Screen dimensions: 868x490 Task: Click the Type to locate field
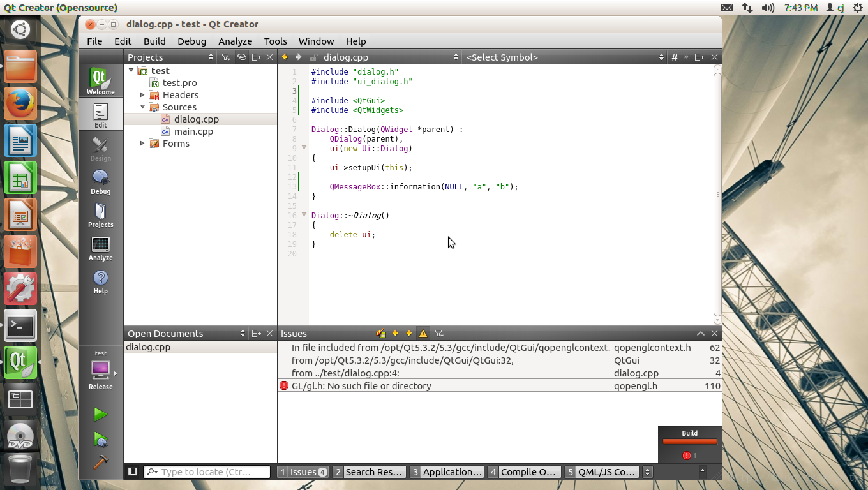pyautogui.click(x=207, y=472)
